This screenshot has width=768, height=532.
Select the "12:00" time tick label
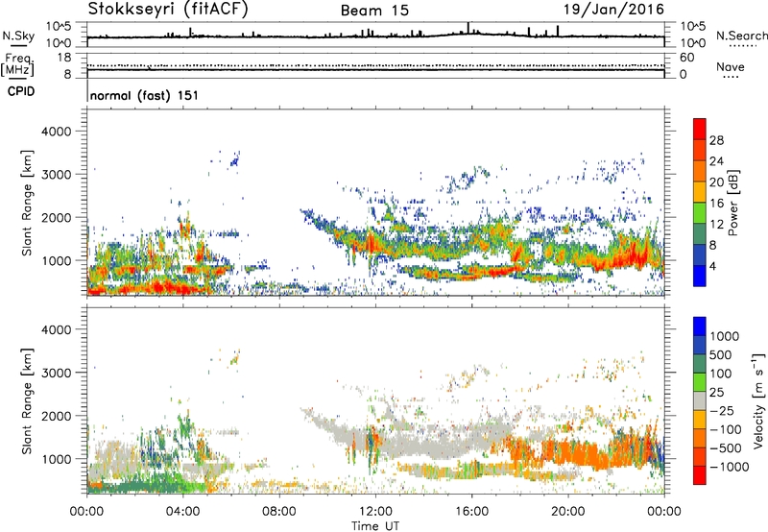point(375,512)
